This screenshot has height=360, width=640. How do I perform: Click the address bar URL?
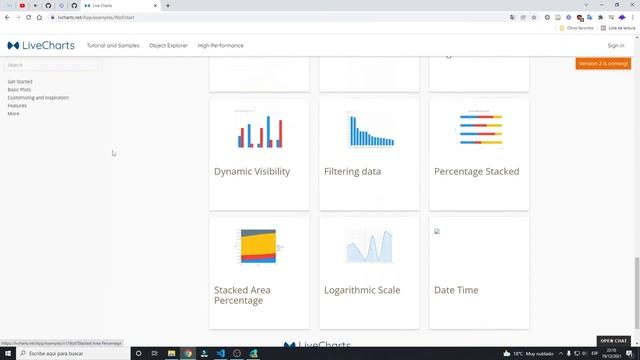96,18
